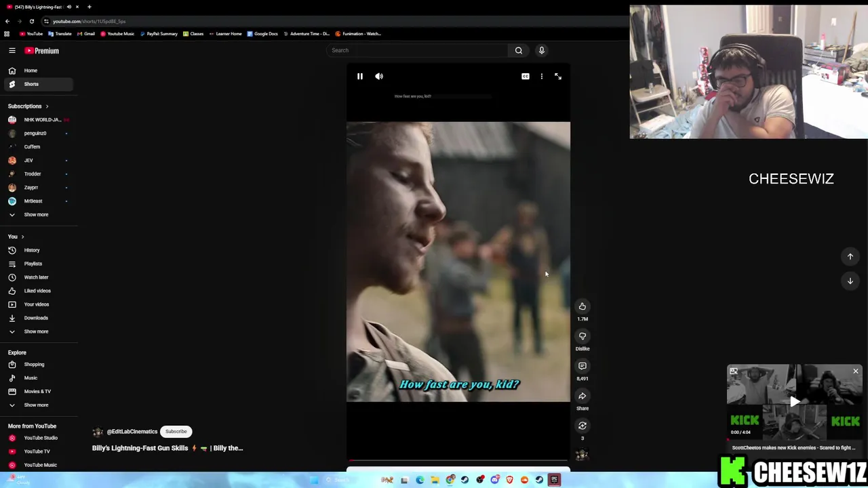The height and width of the screenshot is (488, 868).
Task: Show more subscriptions under MrBeast
Action: (39, 215)
